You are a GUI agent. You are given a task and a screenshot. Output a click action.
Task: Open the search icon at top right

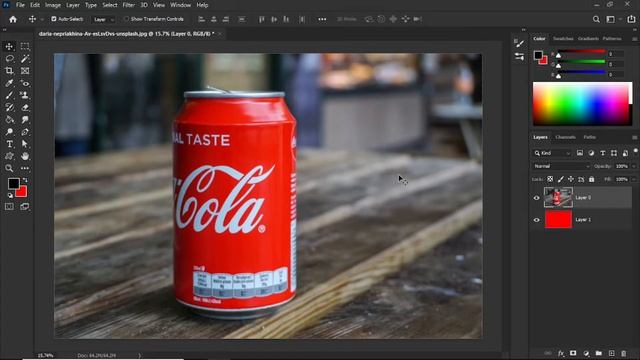596,19
